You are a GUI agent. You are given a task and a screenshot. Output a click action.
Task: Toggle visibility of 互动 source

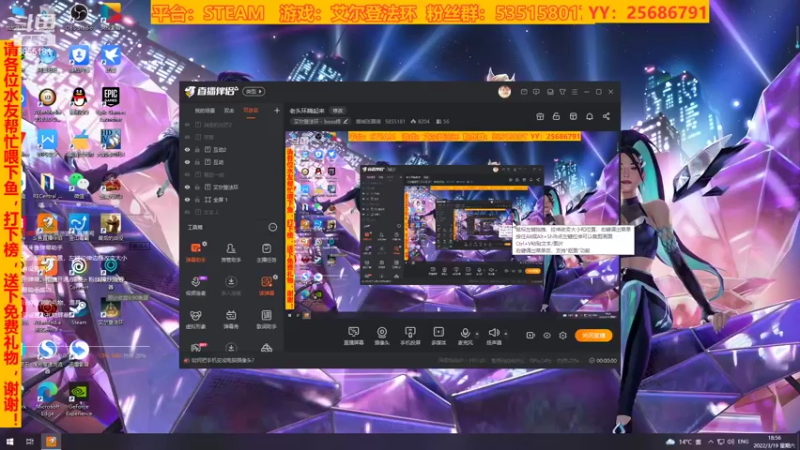(x=187, y=162)
